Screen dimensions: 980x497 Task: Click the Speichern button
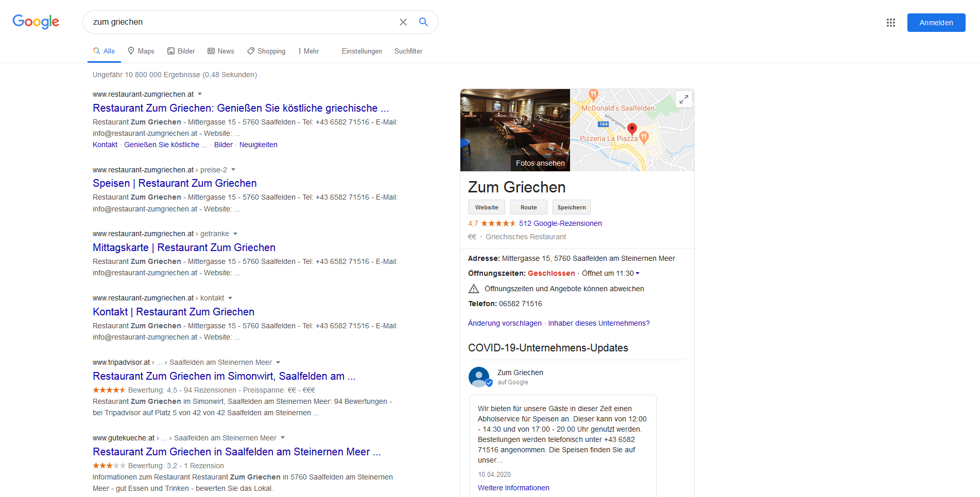572,207
